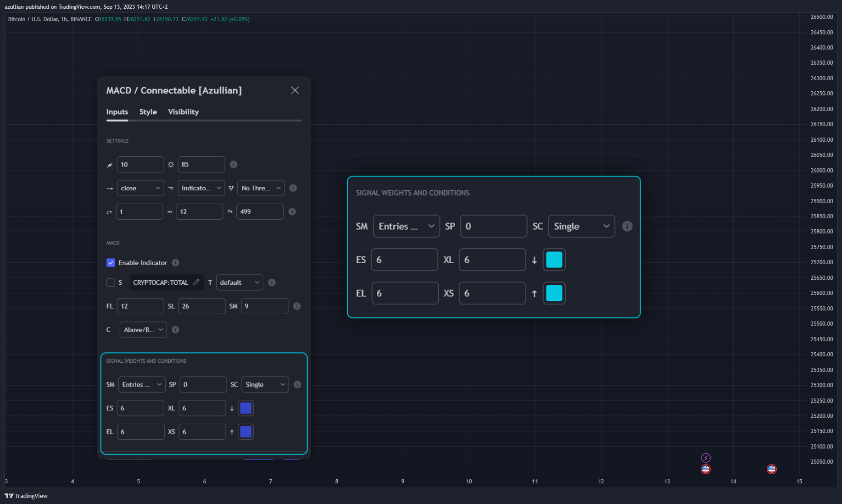
Task: Open the Visibility tab
Action: click(x=183, y=112)
